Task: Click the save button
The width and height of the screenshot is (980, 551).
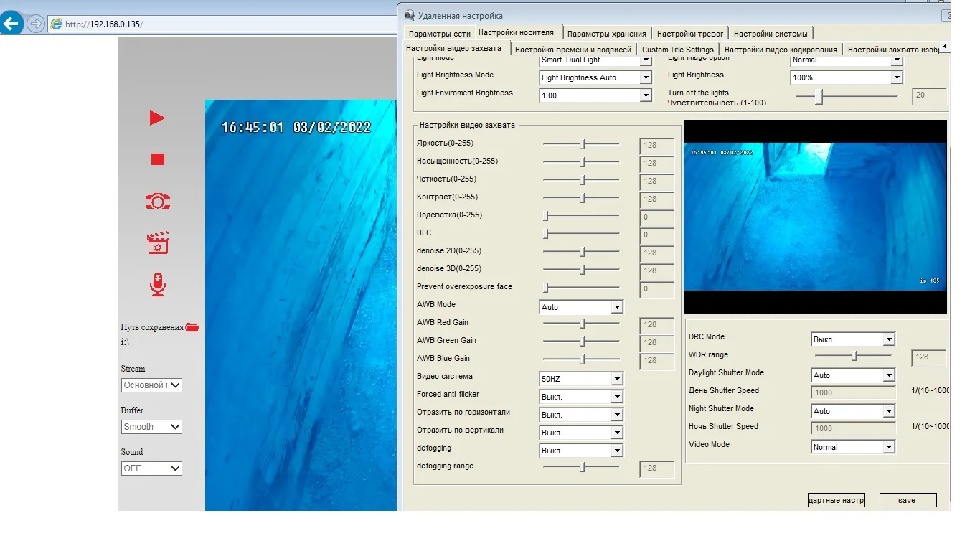Action: tap(908, 500)
